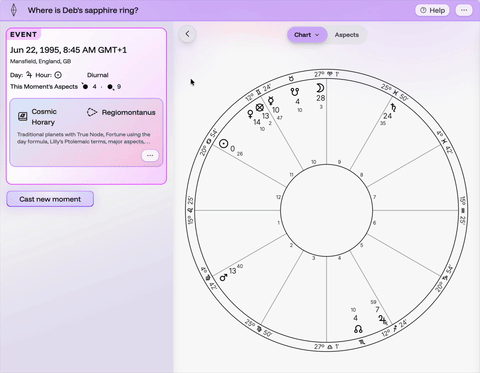Click the question title about Deb's sapphire ring

click(83, 10)
